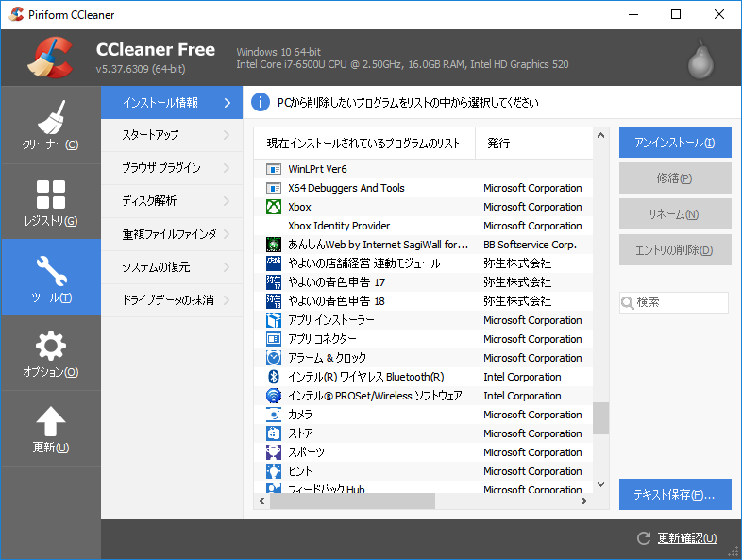Open the スタートアップ tab
Viewport: 742px width, 560px height.
pyautogui.click(x=172, y=135)
